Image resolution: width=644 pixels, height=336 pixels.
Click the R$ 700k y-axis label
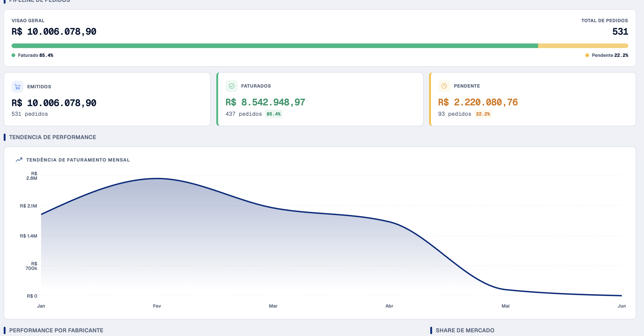(x=31, y=266)
